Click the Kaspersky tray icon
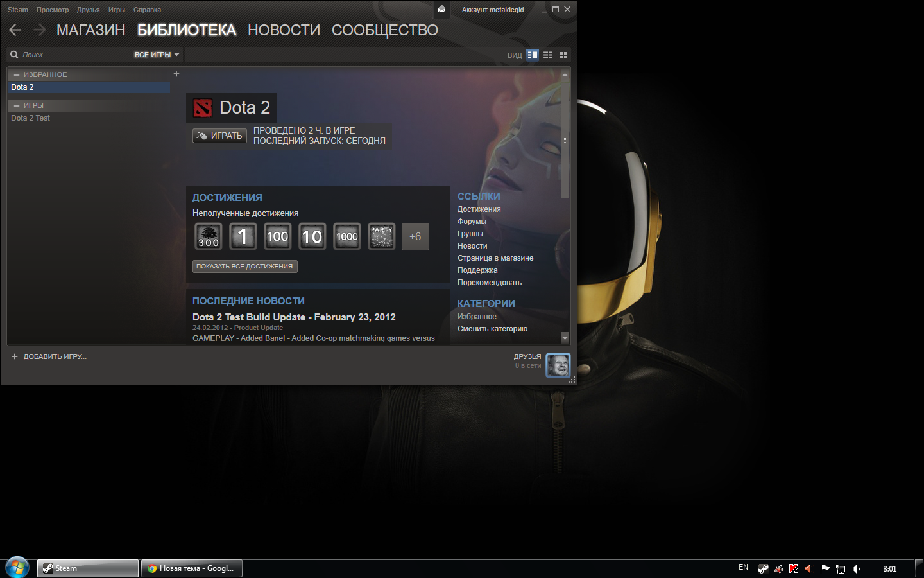924x578 pixels. coord(794,568)
